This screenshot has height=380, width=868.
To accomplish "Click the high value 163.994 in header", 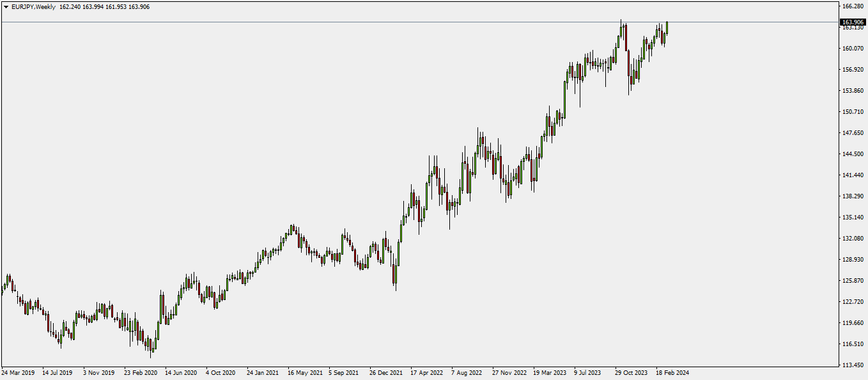I will point(93,7).
